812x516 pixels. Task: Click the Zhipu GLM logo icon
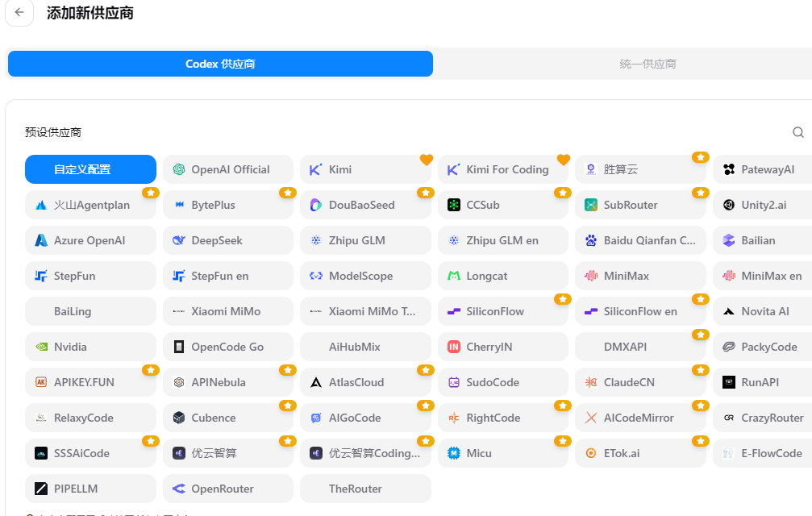[316, 240]
